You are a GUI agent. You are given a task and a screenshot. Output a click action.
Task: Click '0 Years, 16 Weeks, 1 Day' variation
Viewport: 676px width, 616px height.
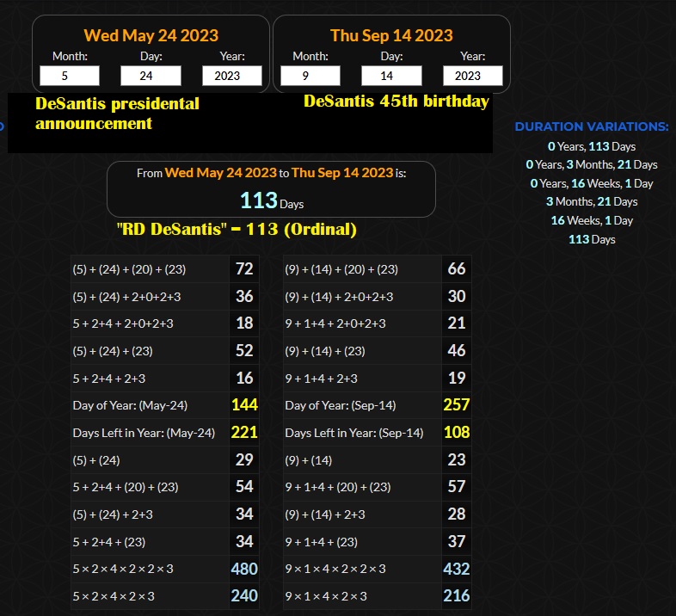592,183
